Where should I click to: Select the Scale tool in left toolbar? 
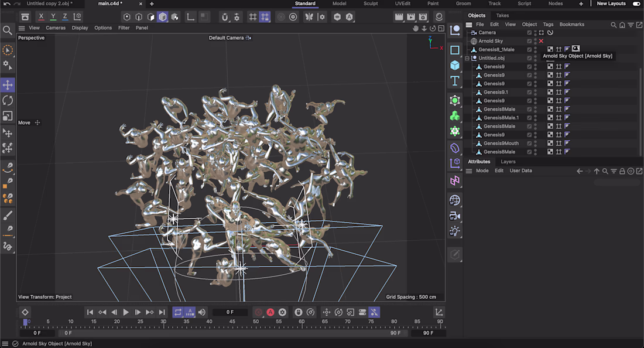tap(8, 116)
